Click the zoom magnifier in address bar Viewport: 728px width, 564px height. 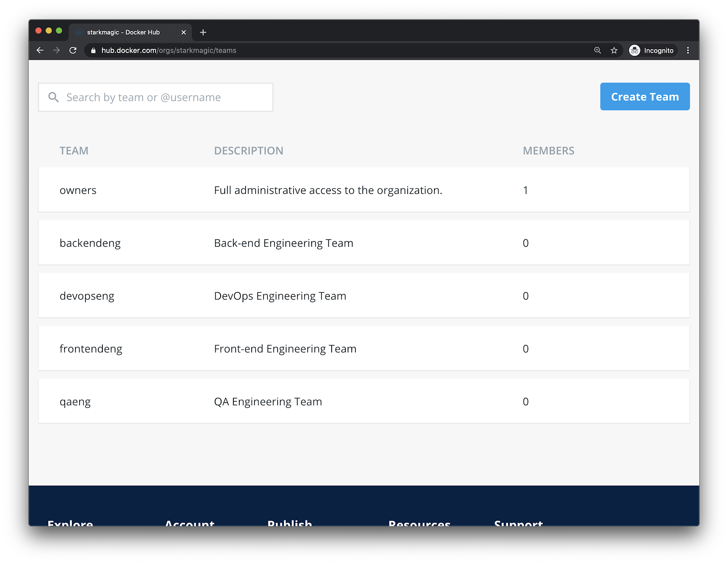point(597,51)
